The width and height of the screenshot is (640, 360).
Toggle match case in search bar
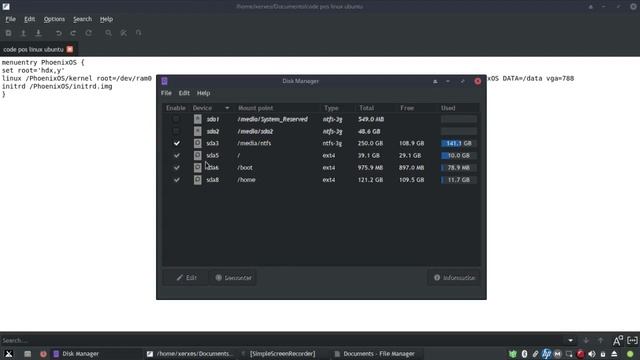click(618, 340)
